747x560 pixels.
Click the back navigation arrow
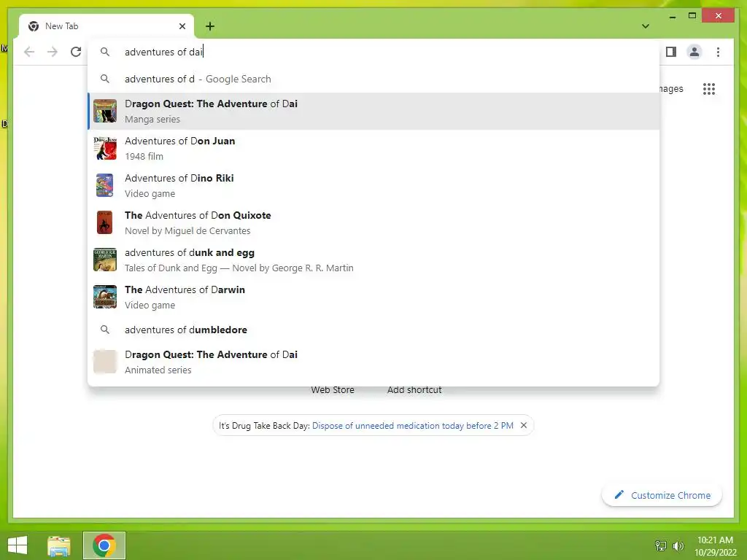(29, 52)
